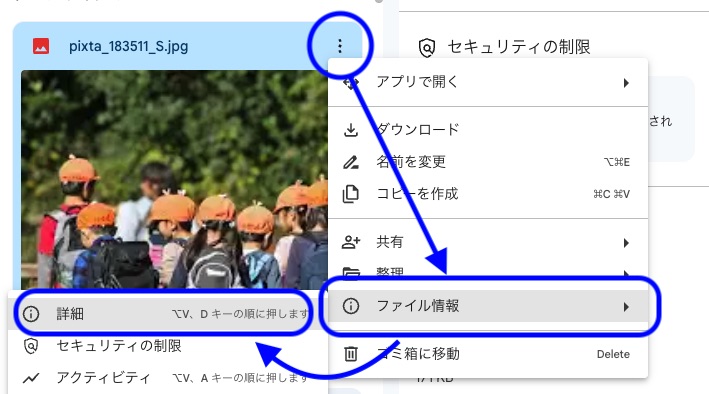Screen dimensions: 709x394
Task: Choose ゴミ箱に移動 menu item
Action: coord(487,354)
